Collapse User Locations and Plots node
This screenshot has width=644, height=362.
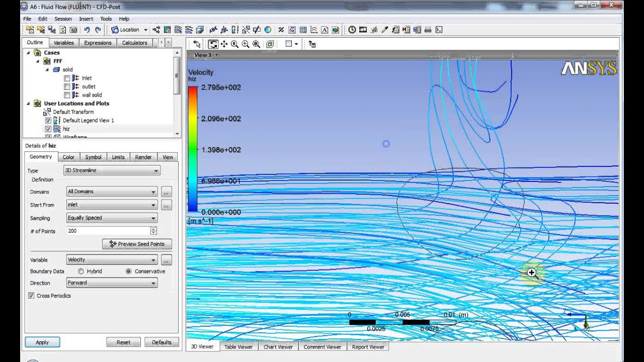29,104
